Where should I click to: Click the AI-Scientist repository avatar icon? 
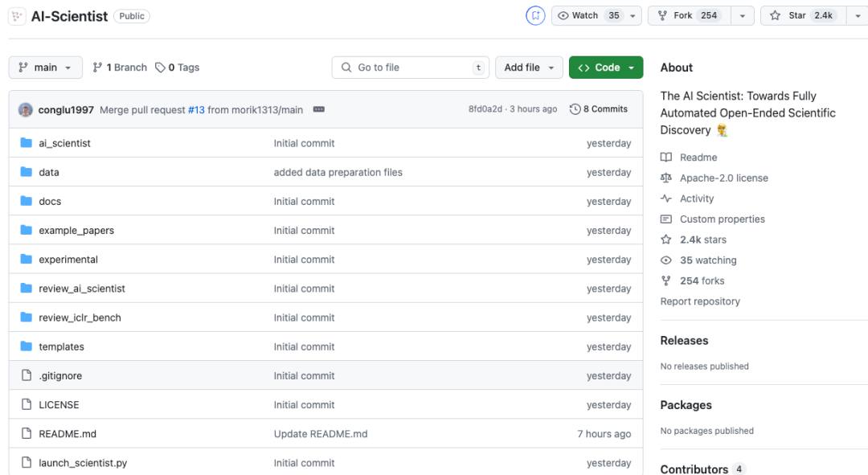pyautogui.click(x=17, y=16)
